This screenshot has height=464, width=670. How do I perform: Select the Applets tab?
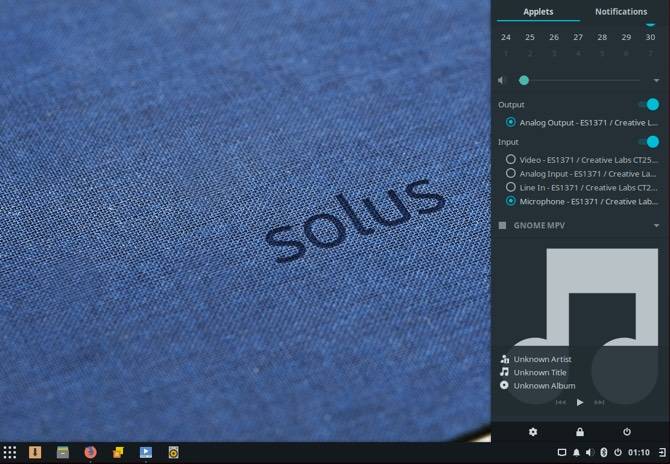point(538,12)
